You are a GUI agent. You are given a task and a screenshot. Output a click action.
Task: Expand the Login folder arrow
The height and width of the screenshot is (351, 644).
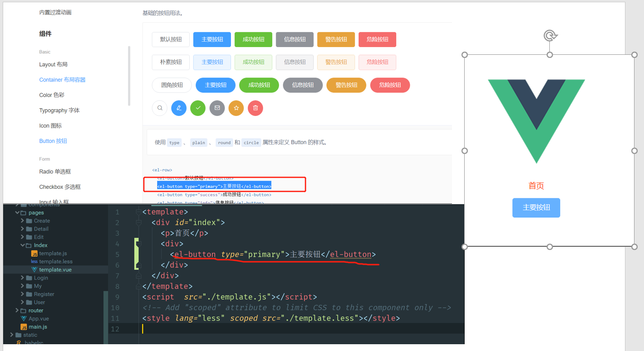pos(23,278)
